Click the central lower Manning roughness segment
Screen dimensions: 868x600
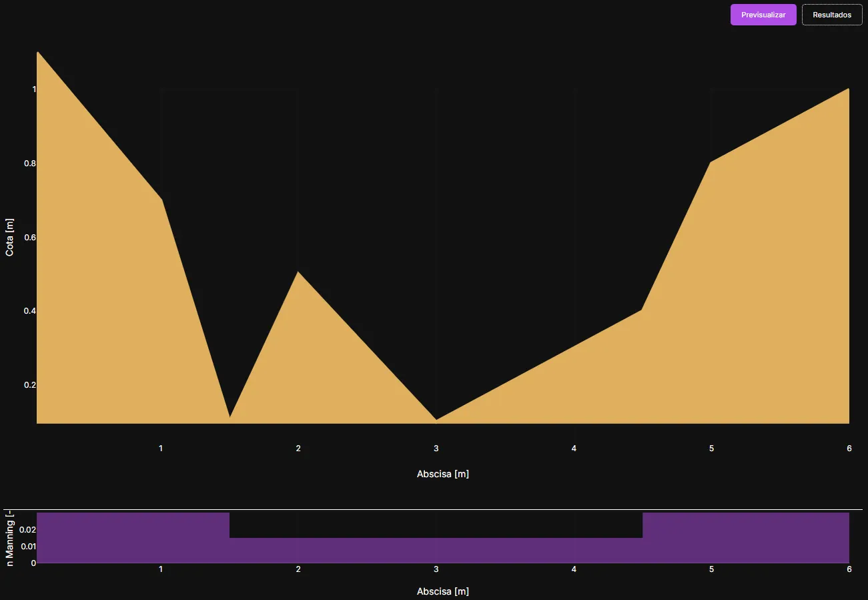click(436, 550)
